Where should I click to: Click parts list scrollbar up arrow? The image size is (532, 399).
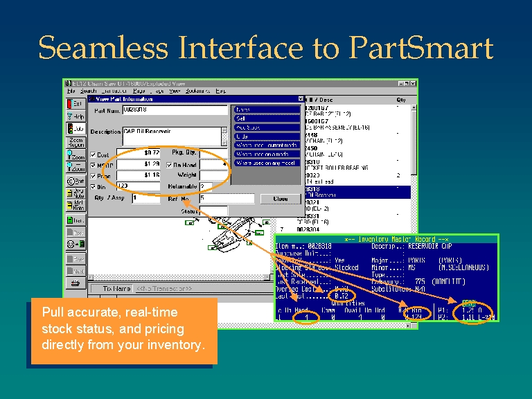pos(414,107)
